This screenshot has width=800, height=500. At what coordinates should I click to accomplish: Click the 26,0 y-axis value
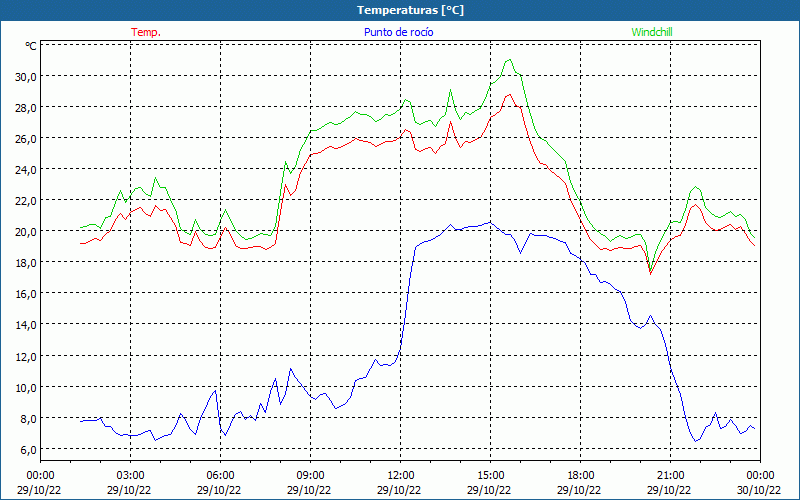click(26, 139)
